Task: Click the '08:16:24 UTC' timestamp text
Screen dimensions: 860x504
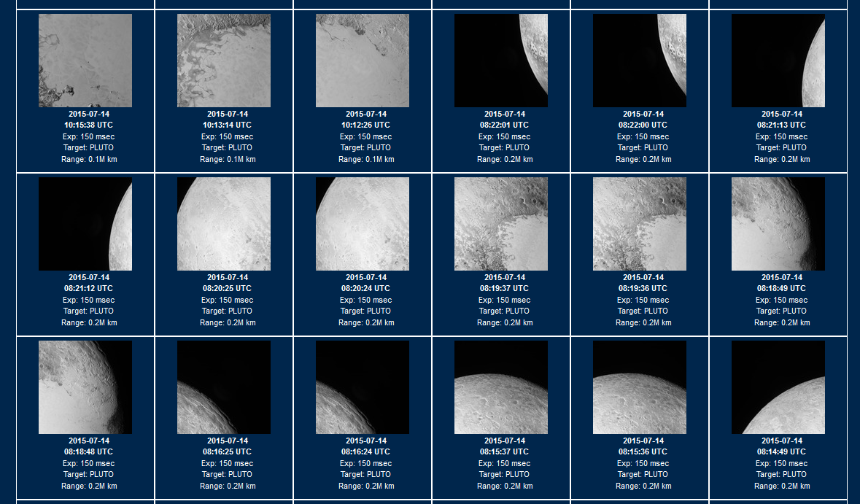Action: 366,452
